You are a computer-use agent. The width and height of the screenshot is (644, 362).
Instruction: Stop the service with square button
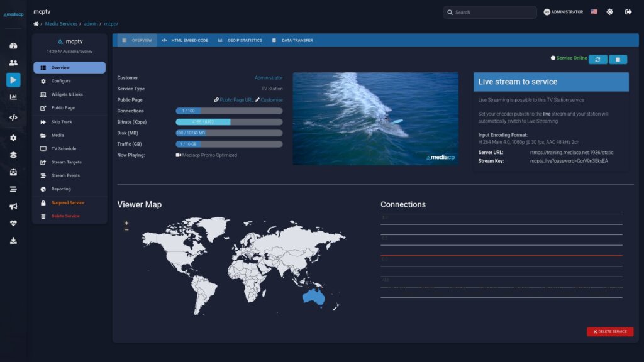pyautogui.click(x=618, y=60)
